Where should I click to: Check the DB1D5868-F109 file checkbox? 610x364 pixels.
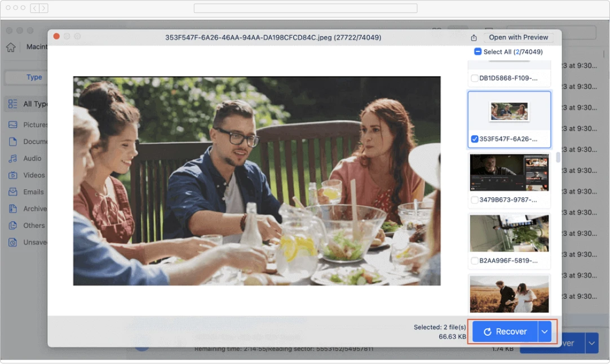474,78
